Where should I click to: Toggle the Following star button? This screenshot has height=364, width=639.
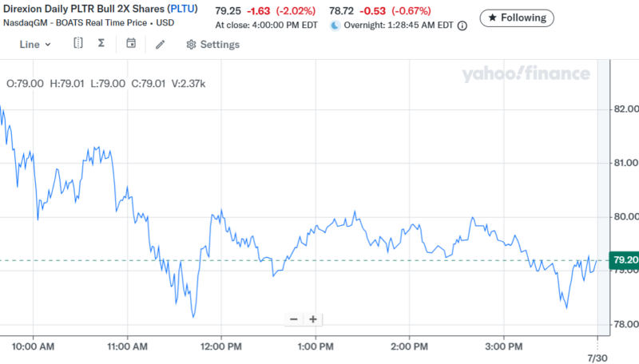click(517, 18)
